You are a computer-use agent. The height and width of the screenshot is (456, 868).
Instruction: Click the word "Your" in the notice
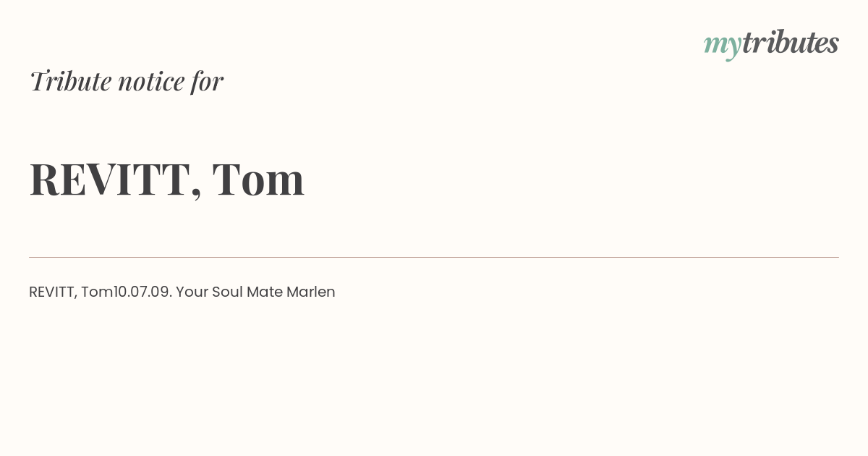[192, 292]
